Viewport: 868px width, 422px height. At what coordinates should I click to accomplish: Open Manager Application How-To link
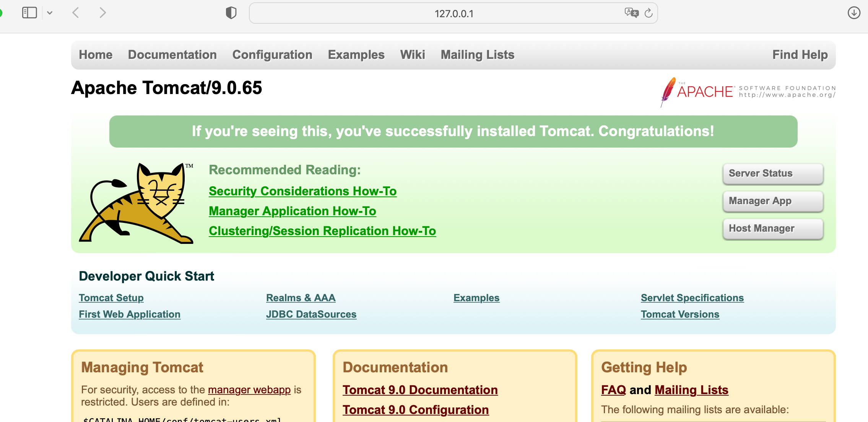(293, 211)
